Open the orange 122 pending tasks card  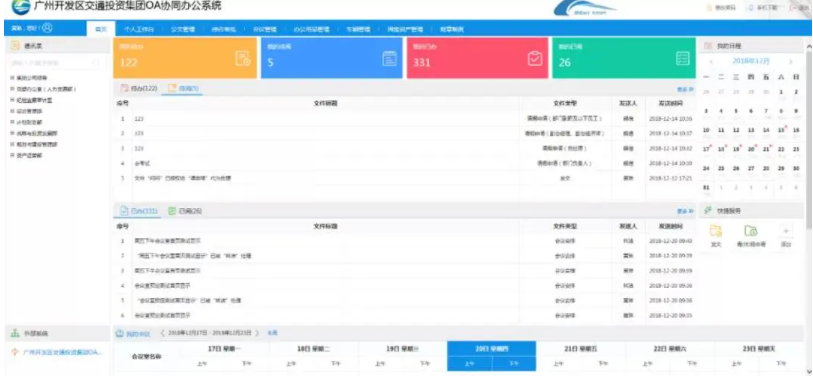point(185,58)
